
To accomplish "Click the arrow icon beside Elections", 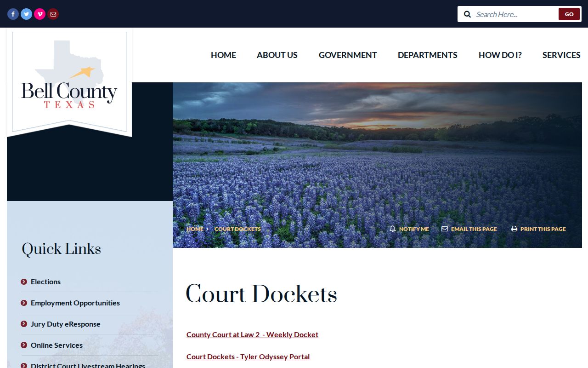I will [24, 282].
